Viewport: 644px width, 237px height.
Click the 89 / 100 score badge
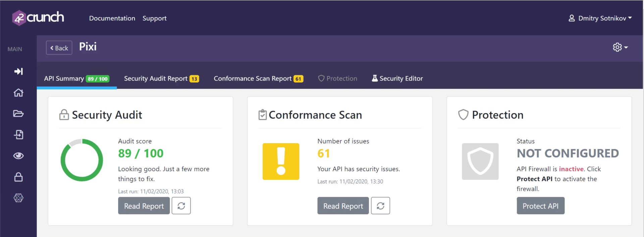98,79
